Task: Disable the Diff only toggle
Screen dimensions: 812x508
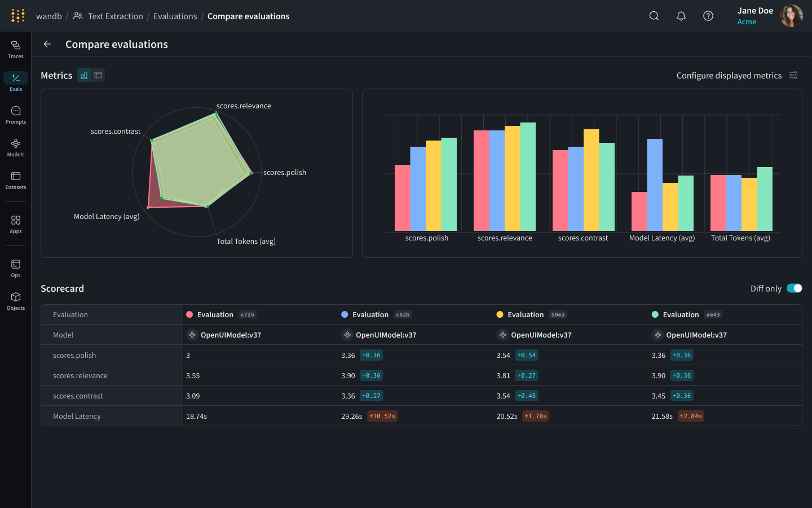Action: pyautogui.click(x=795, y=288)
